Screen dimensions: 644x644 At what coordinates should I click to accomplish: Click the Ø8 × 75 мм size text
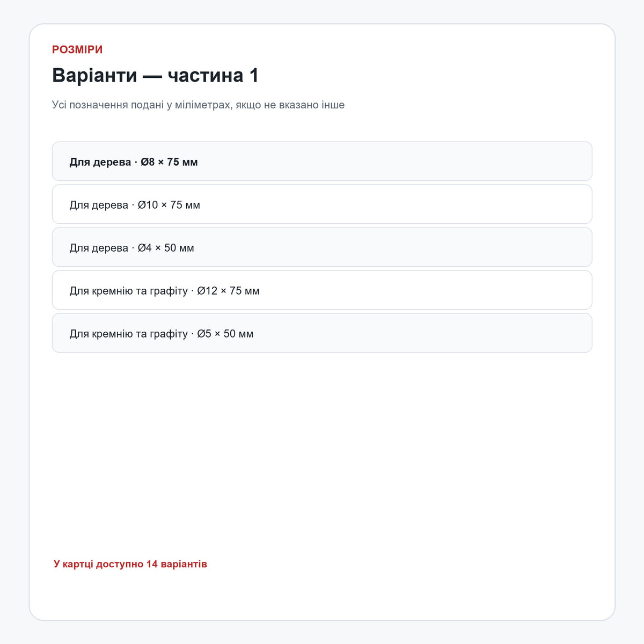point(169,162)
